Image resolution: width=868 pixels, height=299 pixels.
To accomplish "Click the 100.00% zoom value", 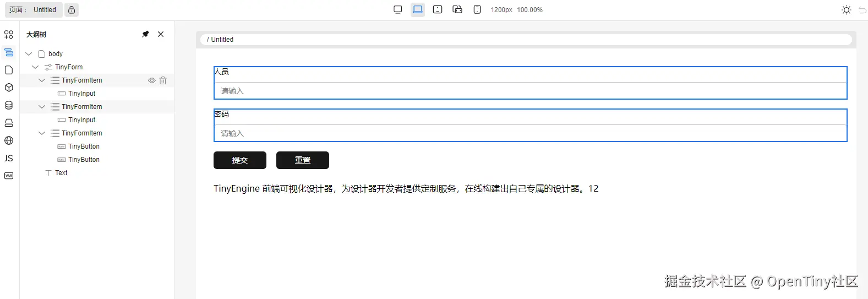I will point(529,10).
